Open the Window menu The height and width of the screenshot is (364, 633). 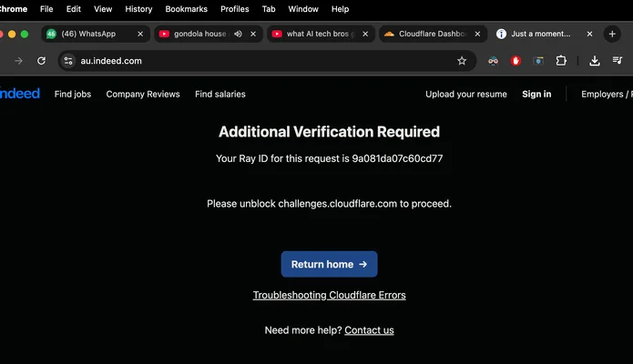pyautogui.click(x=303, y=9)
